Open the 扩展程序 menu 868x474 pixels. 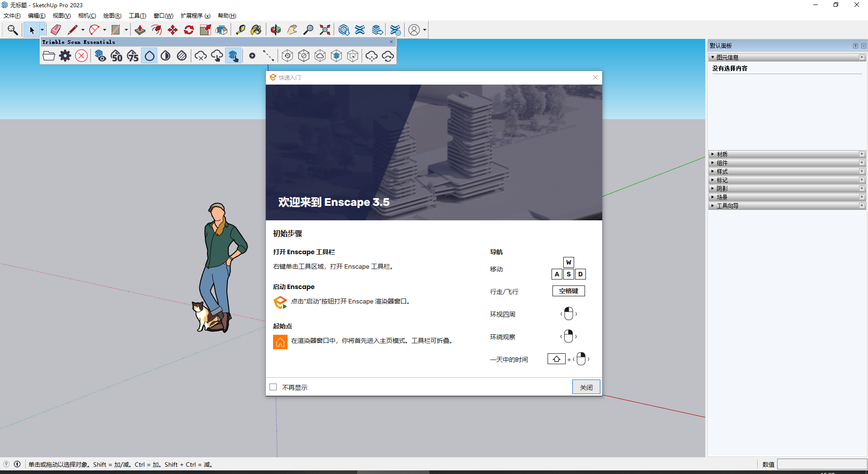coord(196,16)
